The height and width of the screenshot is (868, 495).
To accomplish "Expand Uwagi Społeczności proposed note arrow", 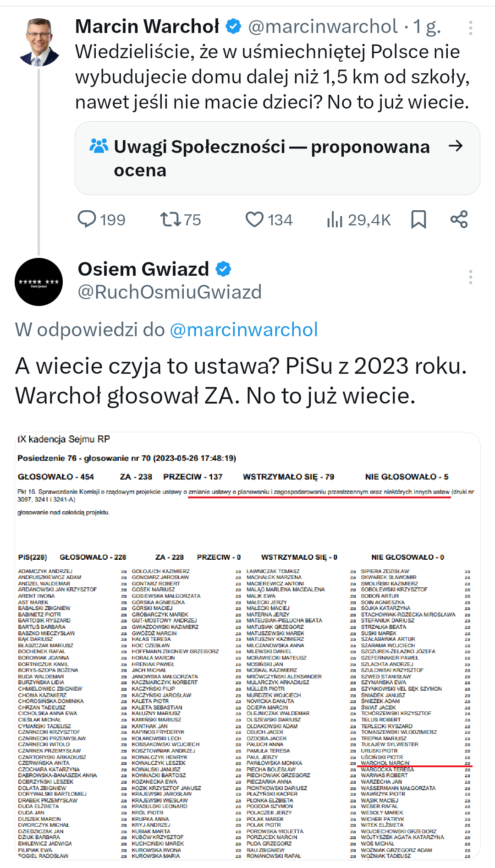I will [456, 146].
